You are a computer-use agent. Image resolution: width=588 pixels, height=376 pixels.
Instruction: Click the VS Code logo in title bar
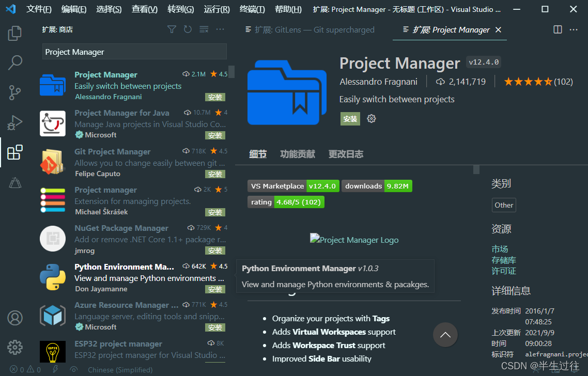pyautogui.click(x=10, y=9)
